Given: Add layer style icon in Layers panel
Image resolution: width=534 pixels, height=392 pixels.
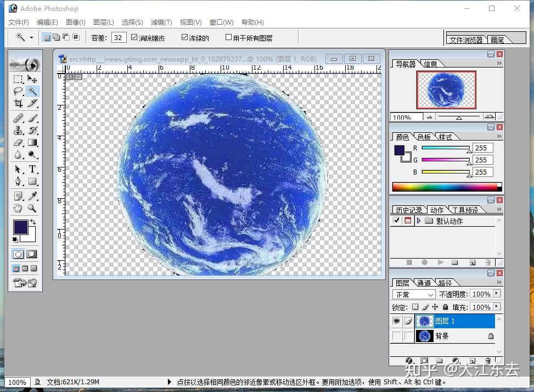Looking at the screenshot, I should coord(409,360).
